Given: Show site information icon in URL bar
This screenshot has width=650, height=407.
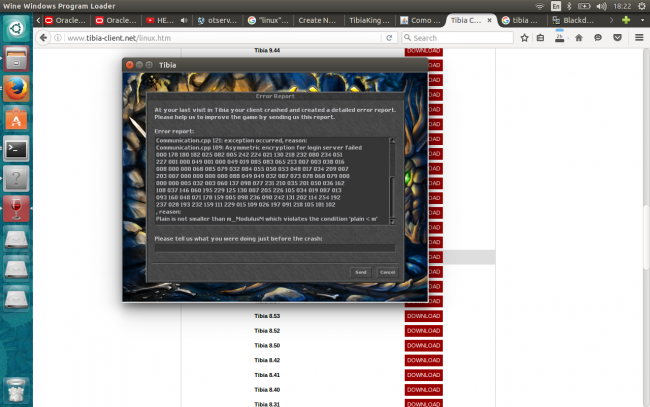Looking at the screenshot, I should tap(58, 38).
